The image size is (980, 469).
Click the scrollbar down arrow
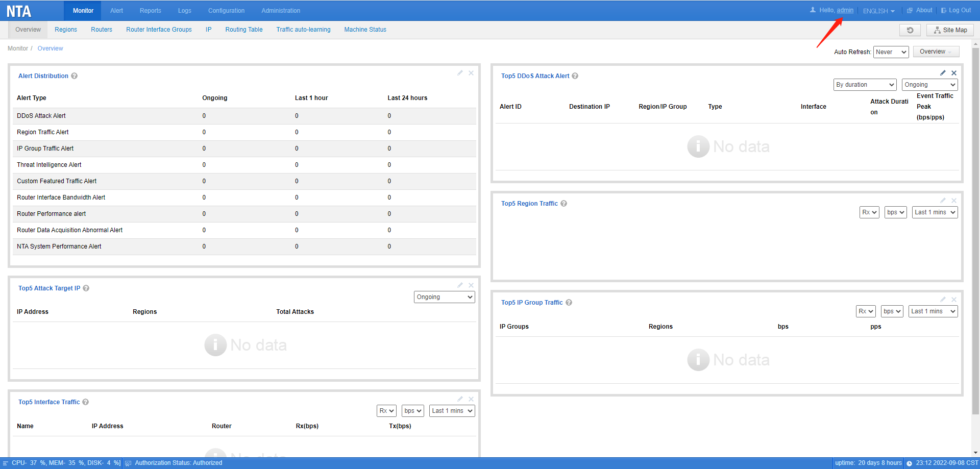tap(976, 453)
